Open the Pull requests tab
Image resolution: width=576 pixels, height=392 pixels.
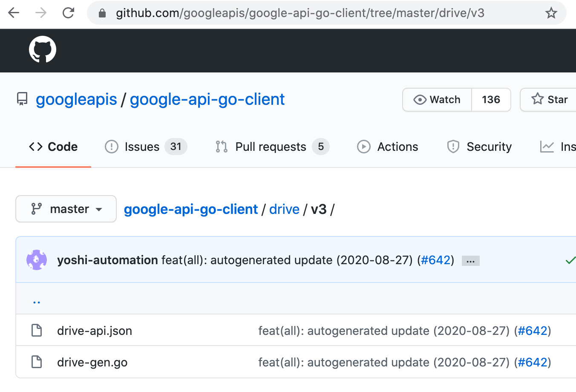(x=272, y=147)
